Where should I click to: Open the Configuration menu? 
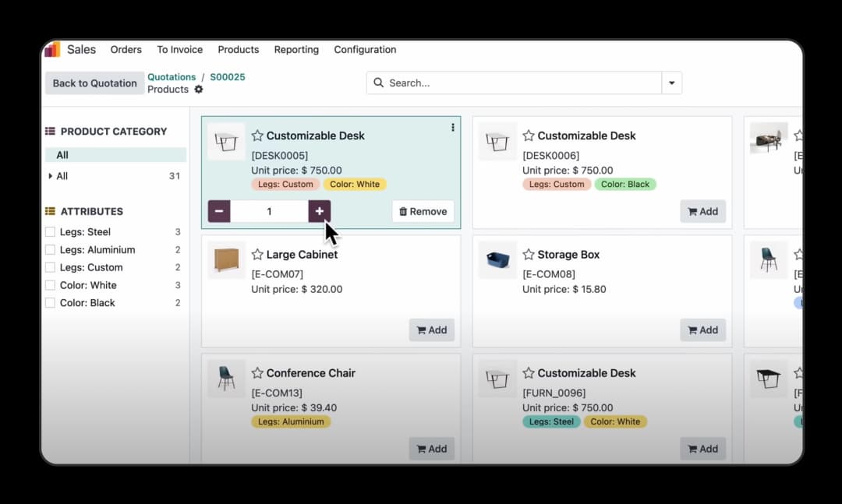click(x=365, y=50)
